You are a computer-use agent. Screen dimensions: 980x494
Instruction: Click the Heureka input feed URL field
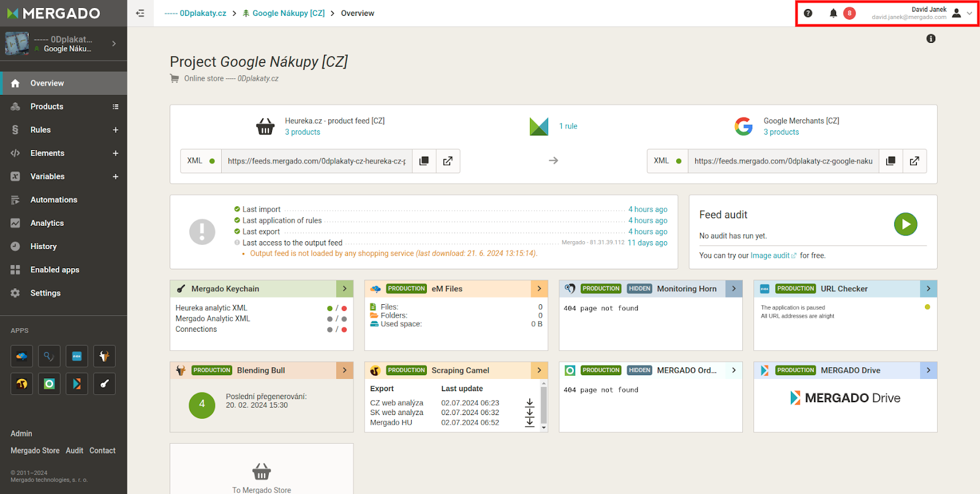(317, 161)
